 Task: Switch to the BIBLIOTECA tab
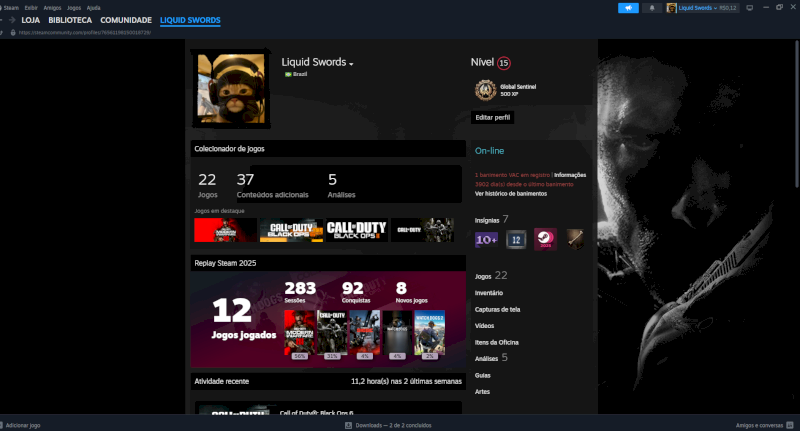(70, 20)
